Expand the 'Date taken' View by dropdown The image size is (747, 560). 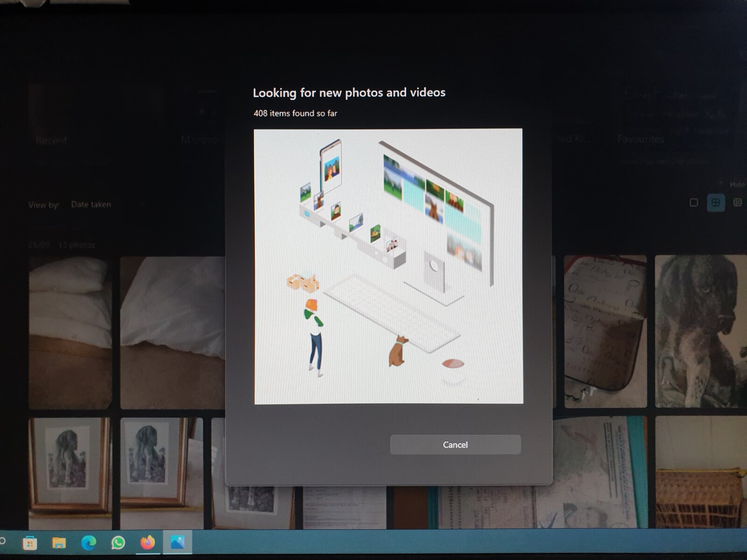pos(107,204)
